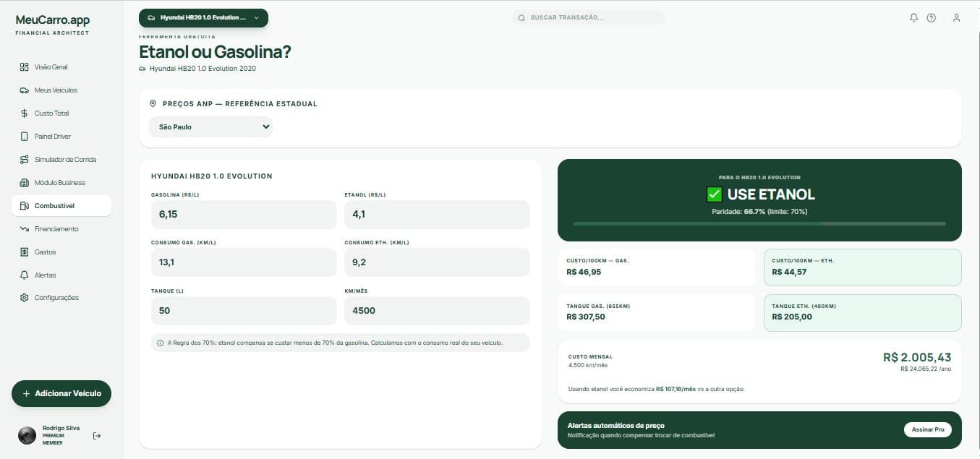Click the Assinar Pro button
Viewport: 980px width, 459px height.
pyautogui.click(x=927, y=429)
